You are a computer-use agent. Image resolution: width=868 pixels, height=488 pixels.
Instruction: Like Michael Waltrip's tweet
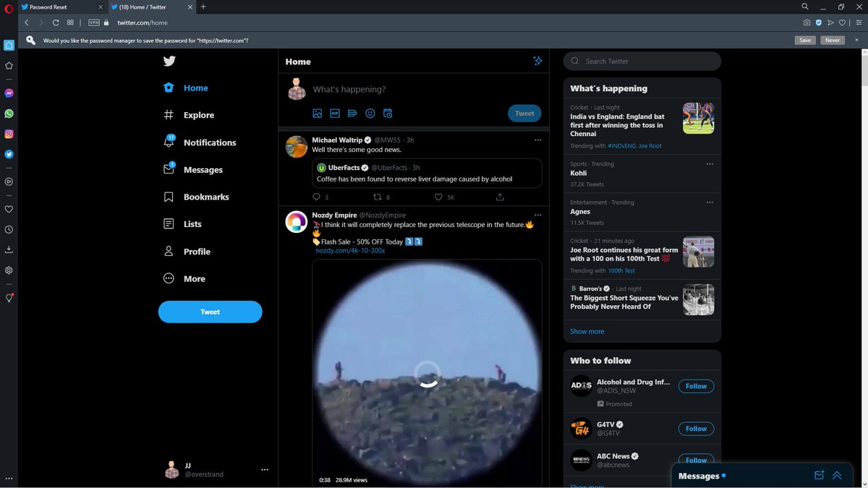[438, 197]
